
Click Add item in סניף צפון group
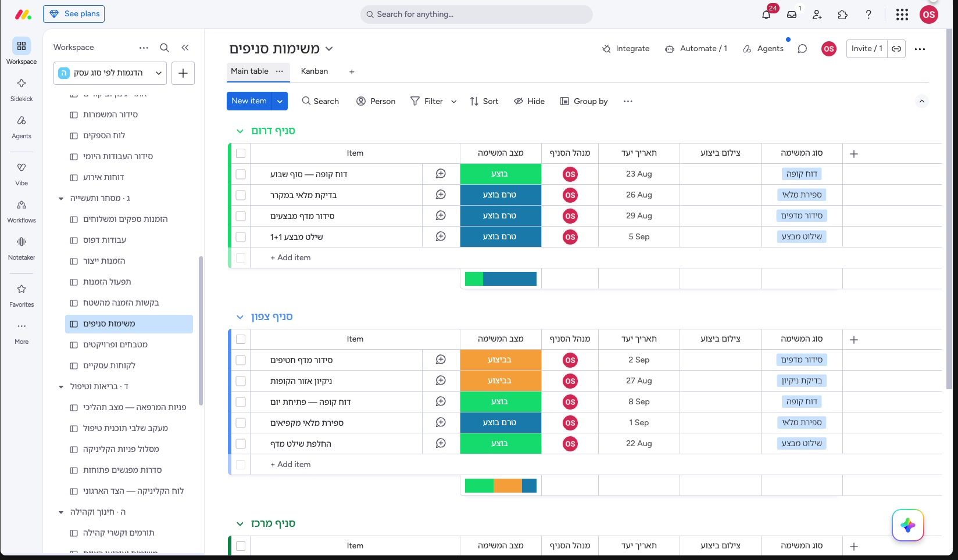pos(291,465)
